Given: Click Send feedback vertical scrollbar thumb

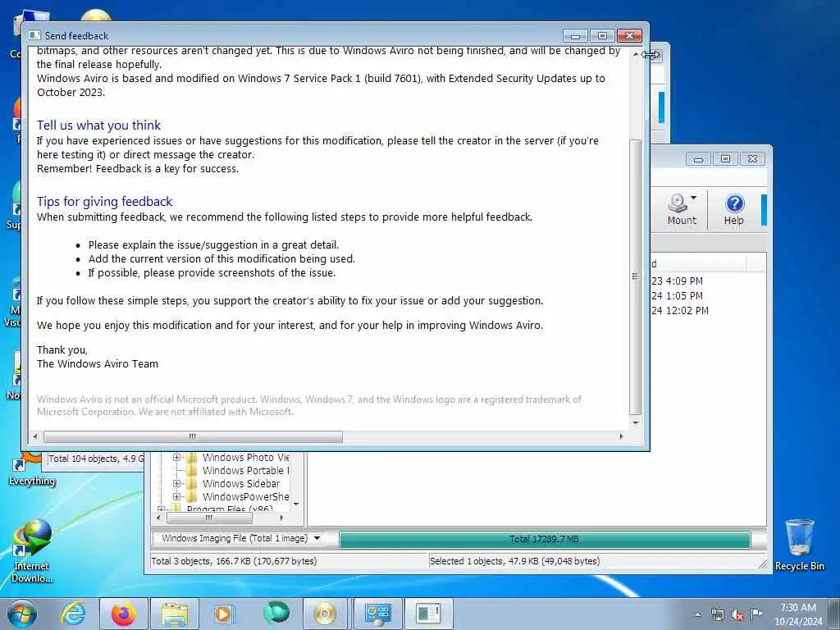Looking at the screenshot, I should pyautogui.click(x=636, y=277).
